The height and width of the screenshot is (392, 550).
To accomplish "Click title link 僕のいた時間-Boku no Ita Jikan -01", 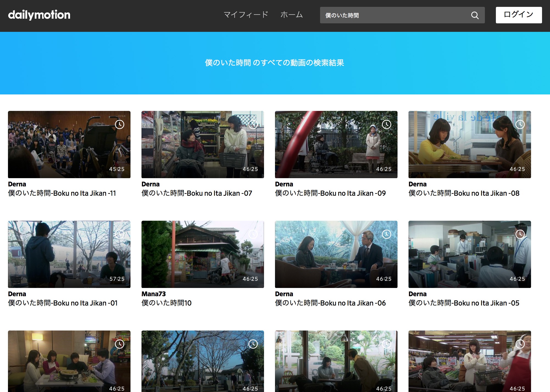I will coord(63,303).
